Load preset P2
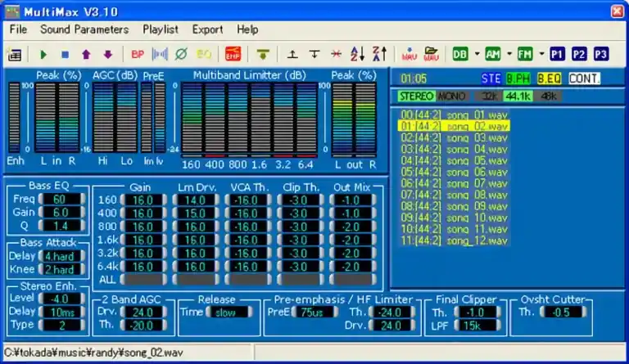The width and height of the screenshot is (629, 364). 579,54
